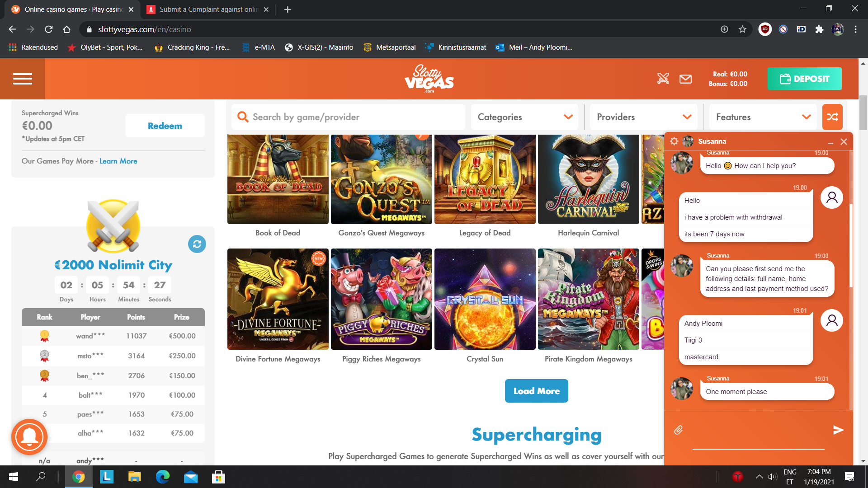Expand the Categories dropdown

(524, 117)
